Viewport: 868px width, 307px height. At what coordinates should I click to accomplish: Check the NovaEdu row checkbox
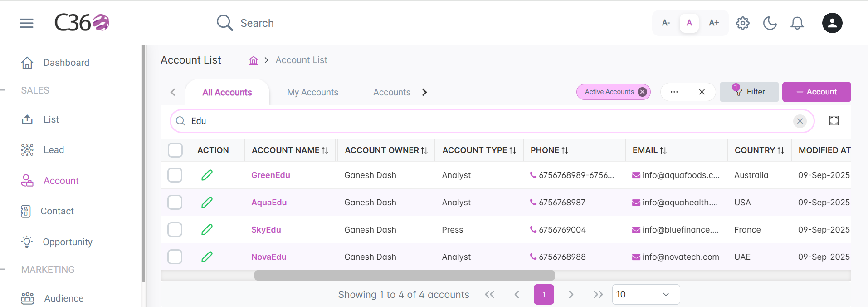175,257
